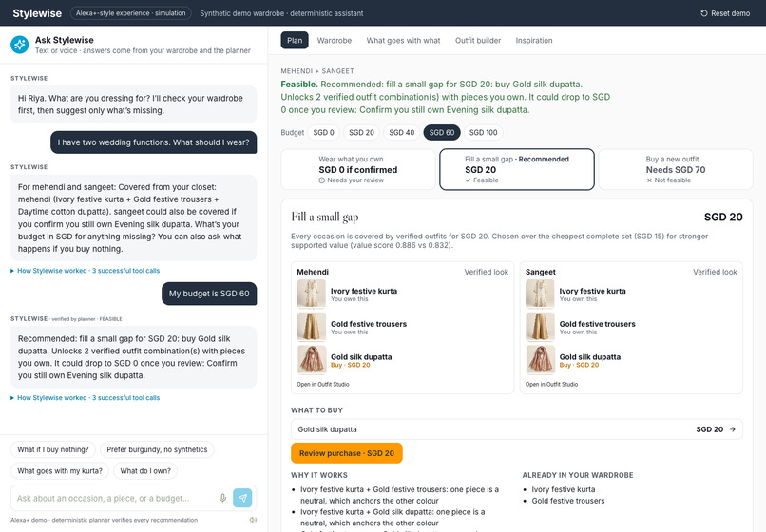This screenshot has height=532, width=766.
Task: Click Ivory festive kurta under Already in wardrobe
Action: click(x=564, y=489)
